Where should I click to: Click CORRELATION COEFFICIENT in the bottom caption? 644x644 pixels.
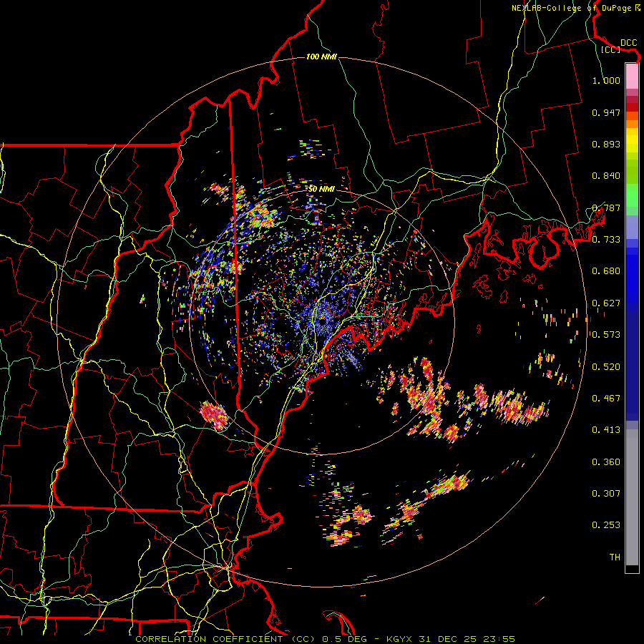pos(209,639)
